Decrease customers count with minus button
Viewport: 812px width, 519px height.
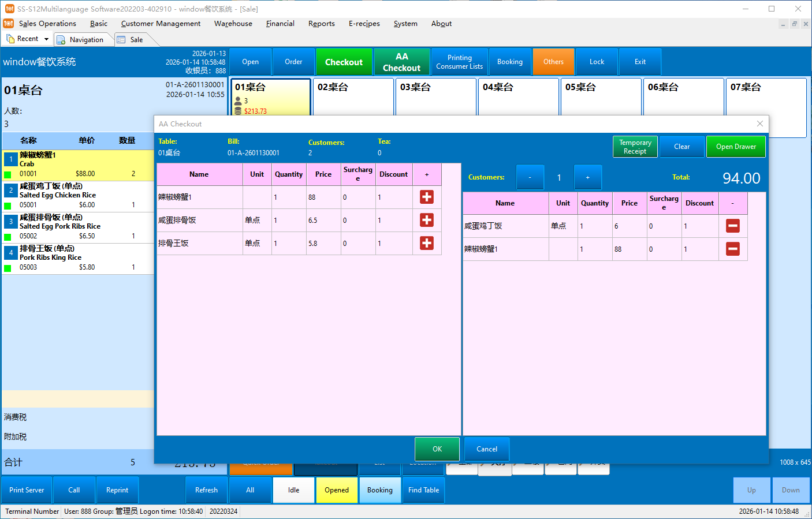[530, 177]
